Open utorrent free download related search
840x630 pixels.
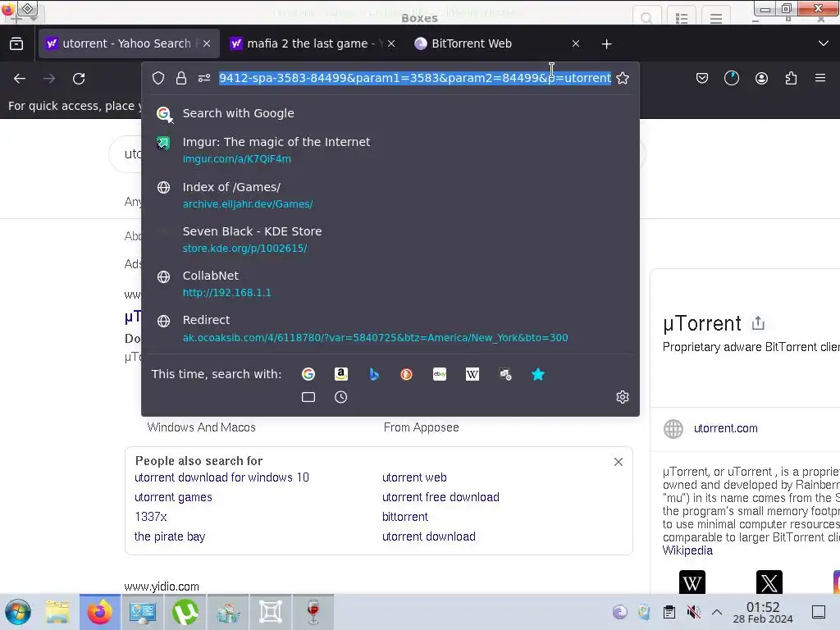click(441, 497)
